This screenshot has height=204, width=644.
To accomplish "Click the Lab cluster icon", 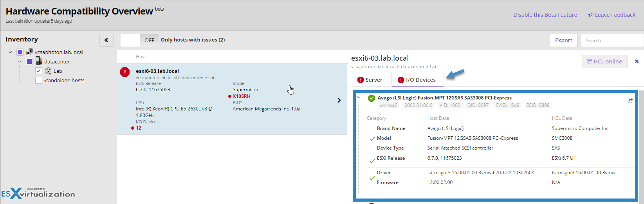I will coord(48,70).
